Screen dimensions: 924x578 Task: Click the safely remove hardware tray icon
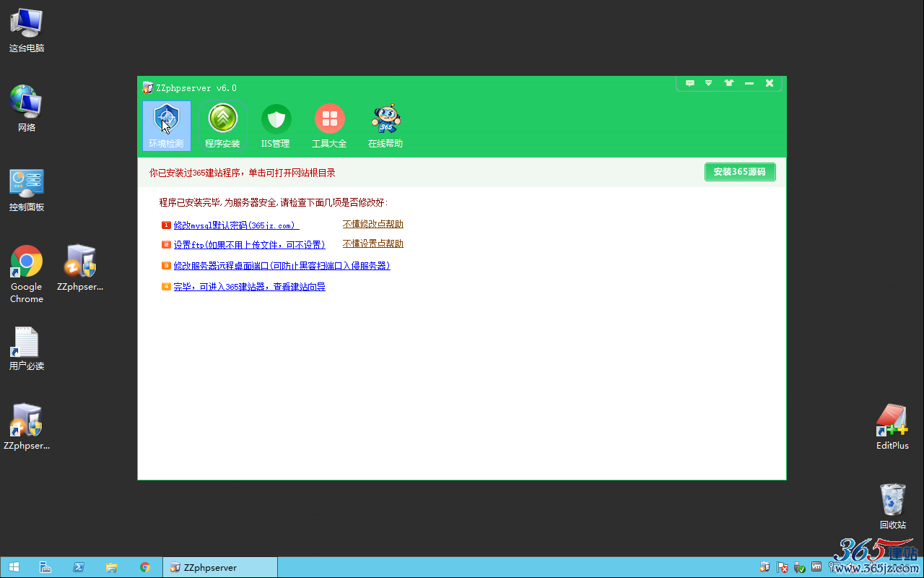(x=799, y=567)
